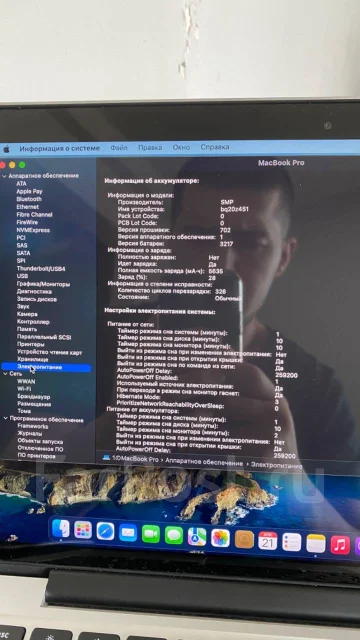
Task: Open Maps from the Dock
Action: coord(197,537)
